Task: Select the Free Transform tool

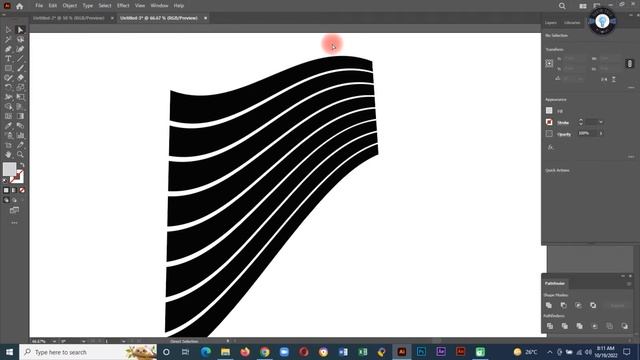Action: [20, 97]
